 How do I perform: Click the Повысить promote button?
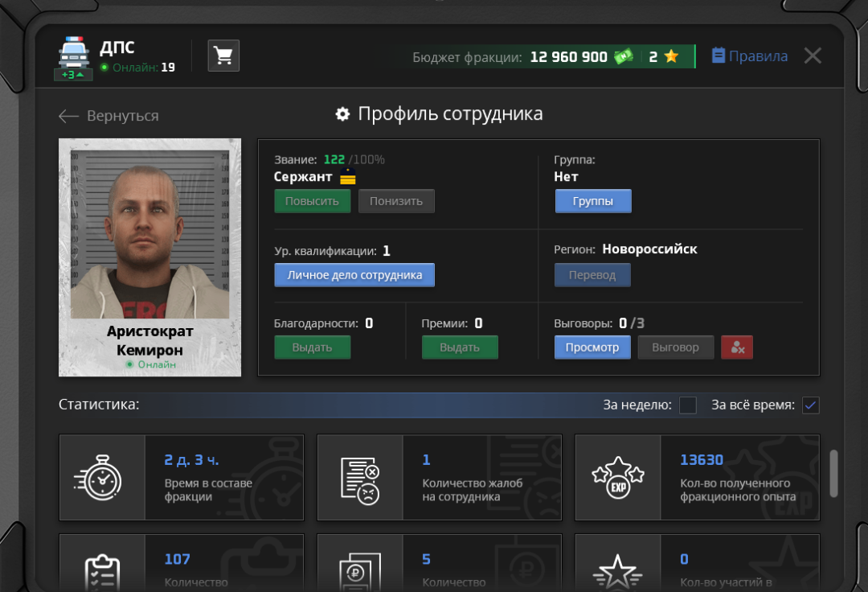click(x=312, y=201)
